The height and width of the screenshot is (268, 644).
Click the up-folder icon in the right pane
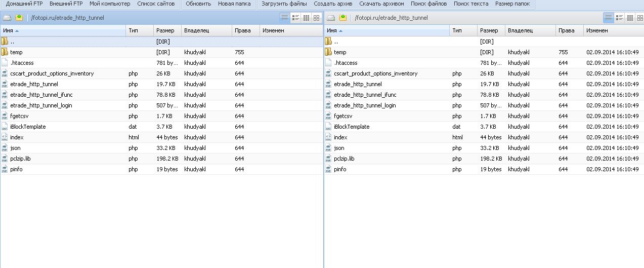(343, 18)
